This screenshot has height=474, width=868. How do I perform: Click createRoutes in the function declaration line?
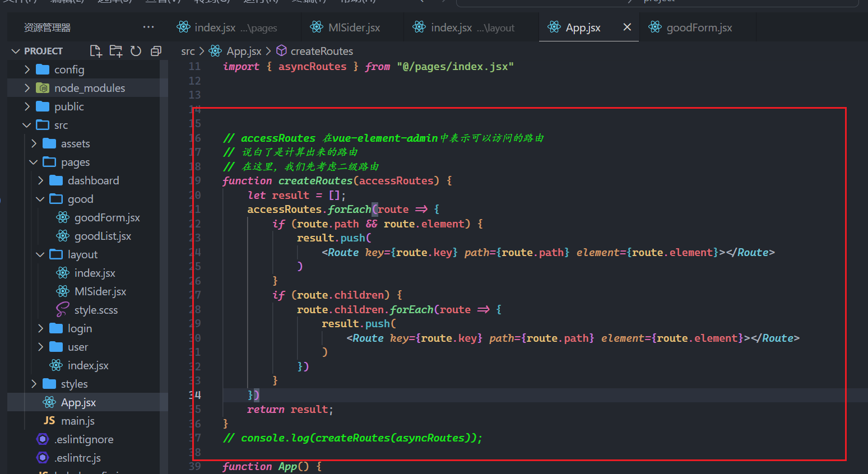(x=315, y=181)
